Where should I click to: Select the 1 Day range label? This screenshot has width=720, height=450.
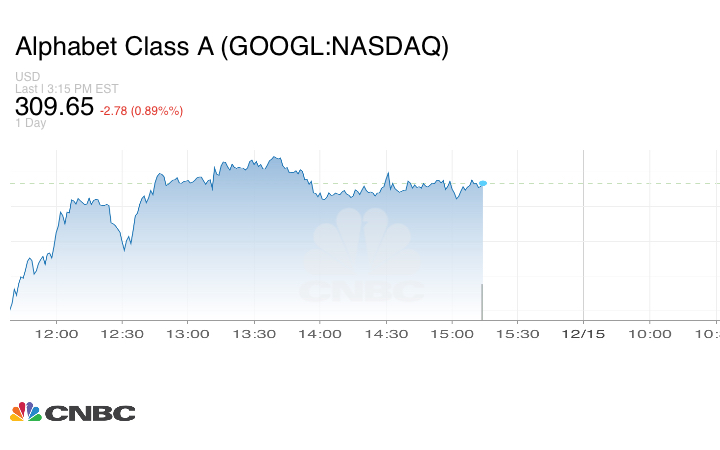point(31,124)
